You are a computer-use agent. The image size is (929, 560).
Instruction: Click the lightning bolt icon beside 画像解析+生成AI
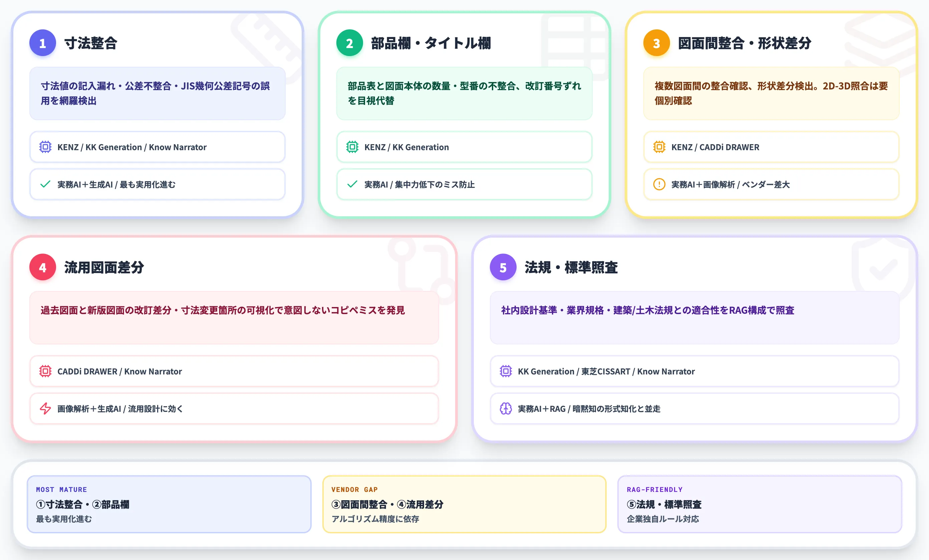pyautogui.click(x=45, y=408)
